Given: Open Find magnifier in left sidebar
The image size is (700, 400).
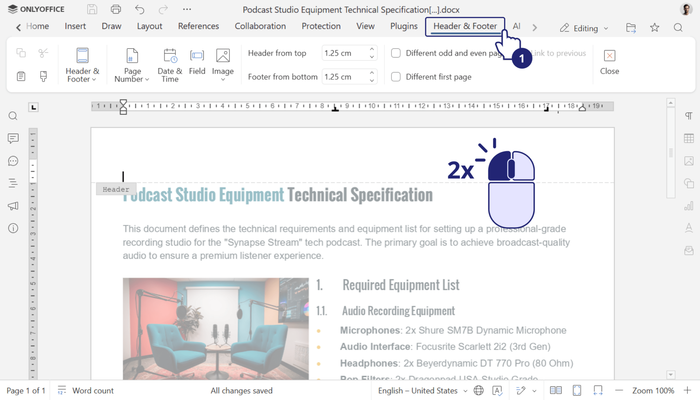Looking at the screenshot, I should click(x=13, y=116).
